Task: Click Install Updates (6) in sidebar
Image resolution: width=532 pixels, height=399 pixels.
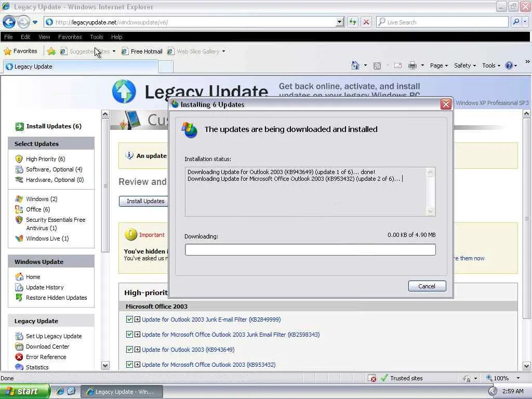Action: 48,126
